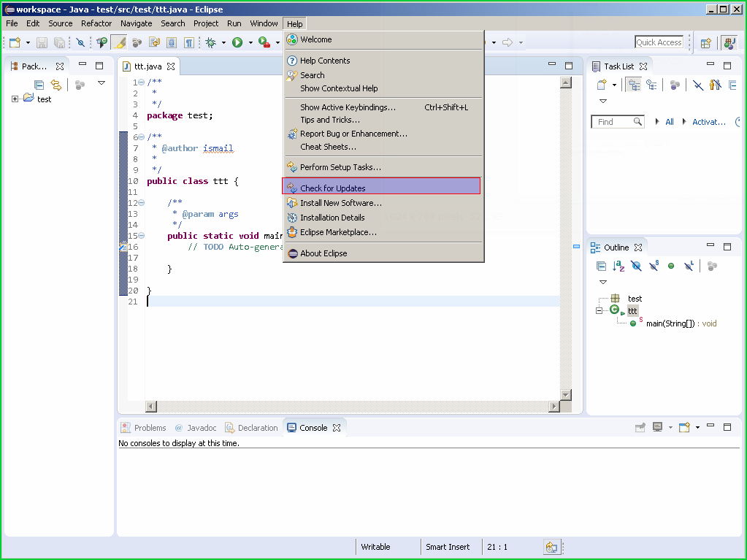Open the Run dropdown arrow
Screen dimensions: 747x560
pyautogui.click(x=250, y=42)
